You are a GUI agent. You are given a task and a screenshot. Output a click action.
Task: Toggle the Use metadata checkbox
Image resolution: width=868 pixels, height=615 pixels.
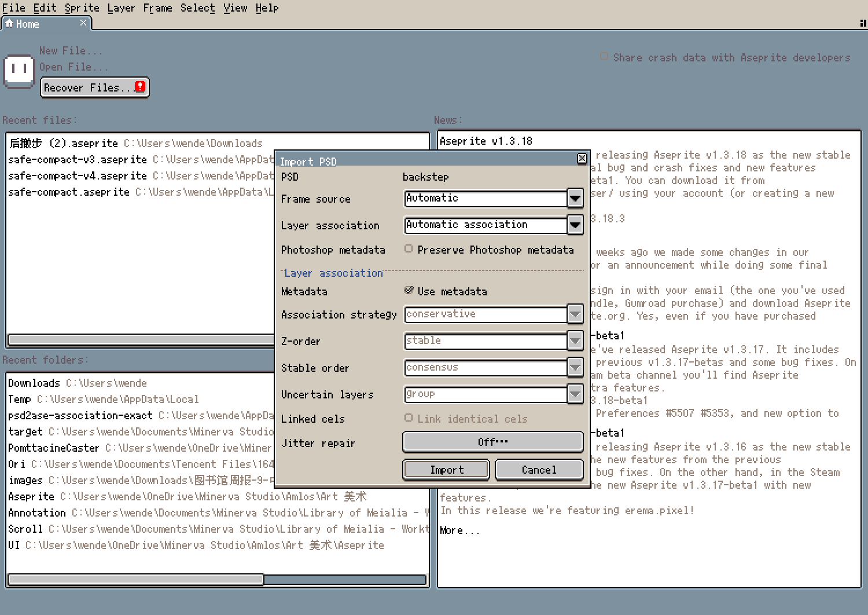point(409,290)
